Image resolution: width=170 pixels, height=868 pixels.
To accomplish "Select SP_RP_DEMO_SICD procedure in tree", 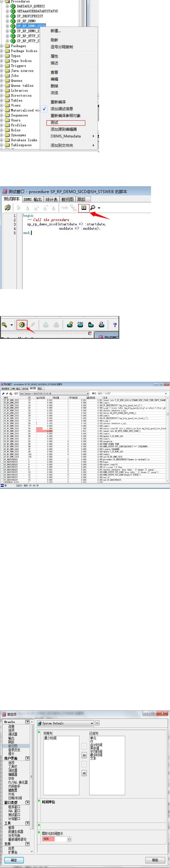I will click(31, 26).
